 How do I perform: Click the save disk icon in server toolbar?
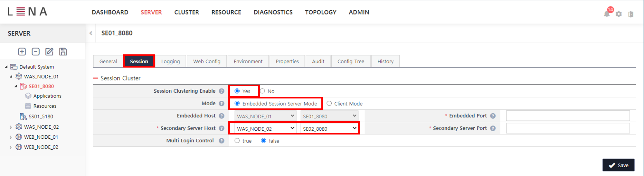click(x=63, y=51)
